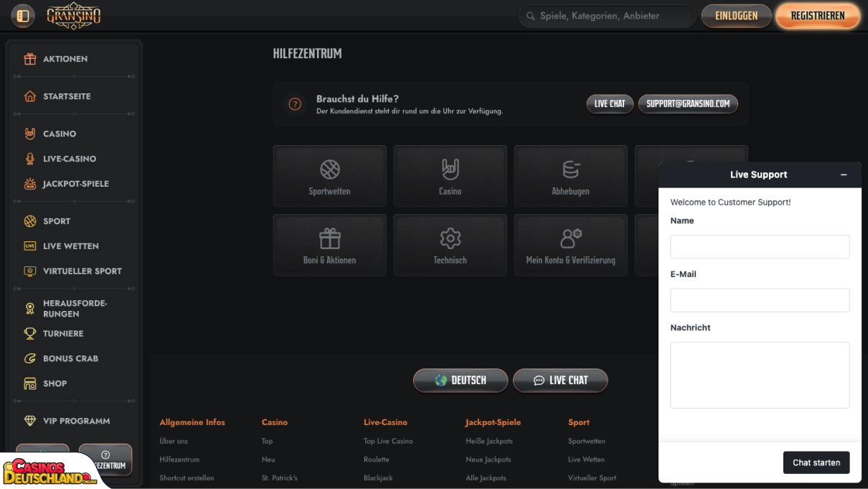Minimize the Live Support chat widget
868x489 pixels.
click(x=844, y=175)
